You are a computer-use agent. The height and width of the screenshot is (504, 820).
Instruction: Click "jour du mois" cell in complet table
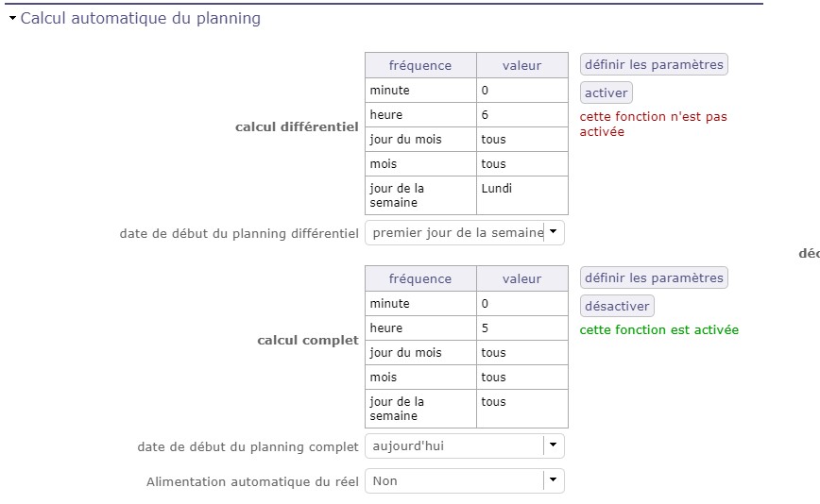tap(420, 353)
